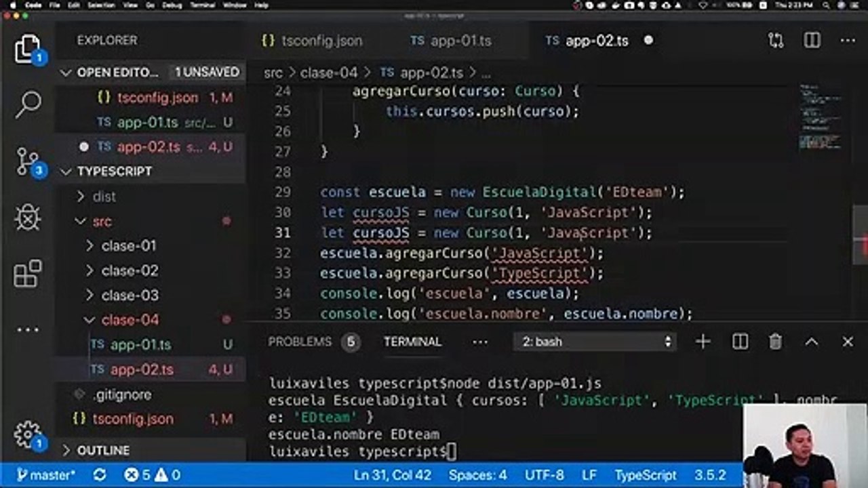Screen dimensions: 868x488
Task: Open app-02.ts under clase-04 folder
Action: (x=150, y=369)
